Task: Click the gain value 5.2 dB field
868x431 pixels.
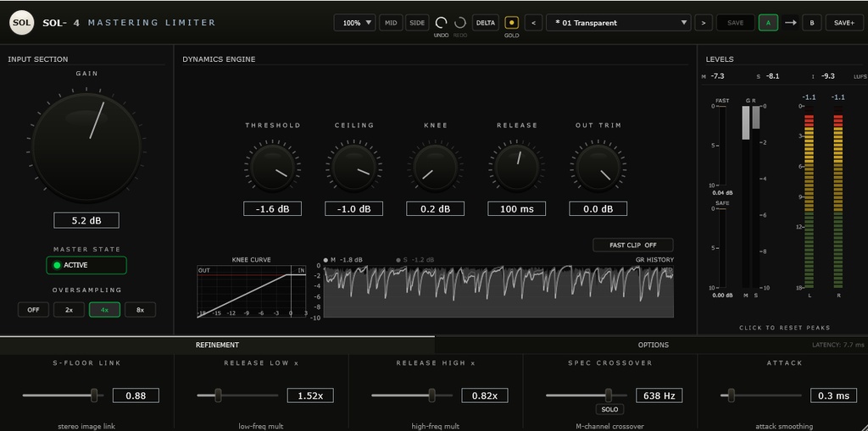Action: 86,220
